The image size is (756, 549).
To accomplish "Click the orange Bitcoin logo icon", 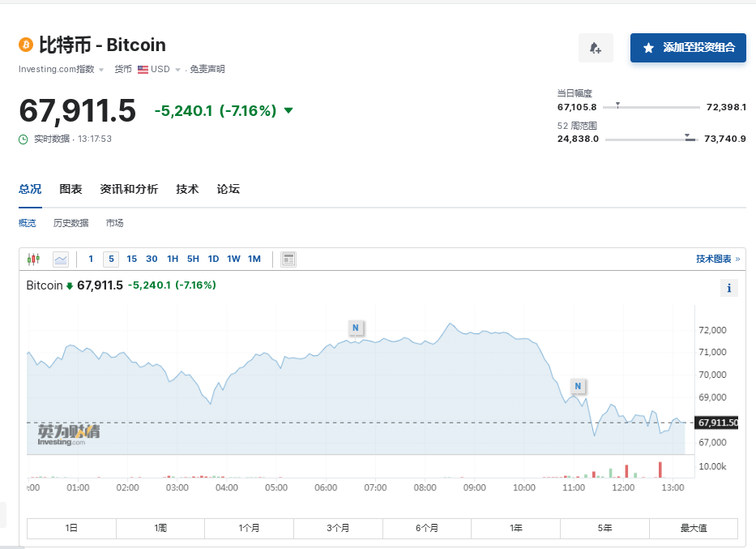I will coord(25,44).
